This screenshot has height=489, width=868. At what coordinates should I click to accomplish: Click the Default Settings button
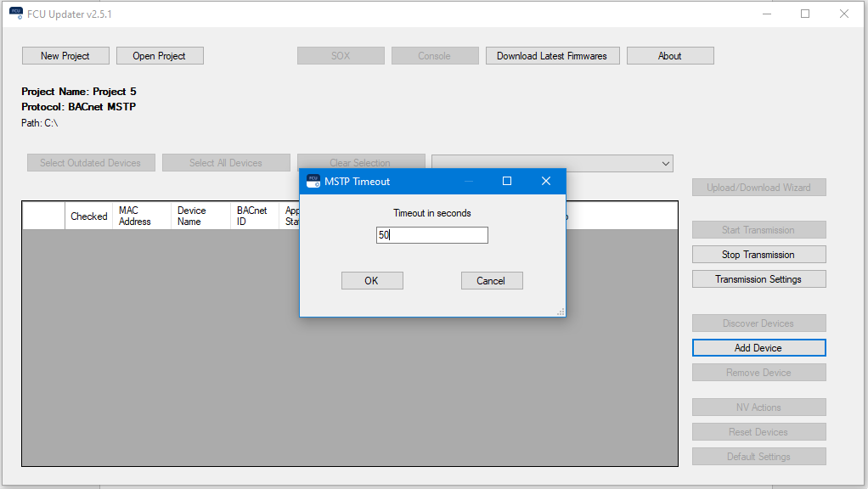(758, 456)
